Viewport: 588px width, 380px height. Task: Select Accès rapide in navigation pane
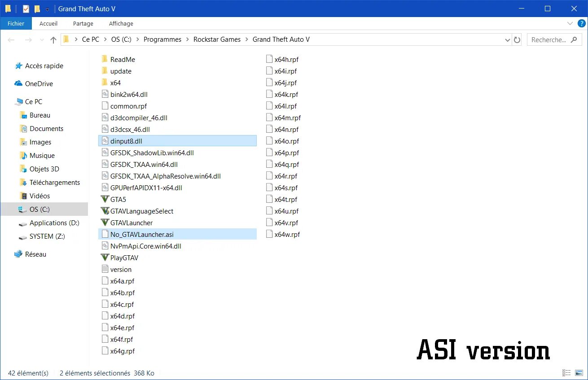(44, 66)
